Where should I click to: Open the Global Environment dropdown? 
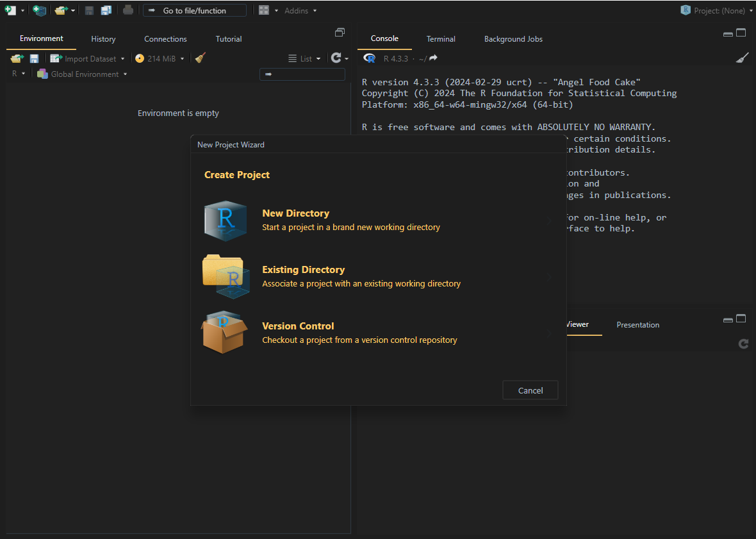(x=83, y=74)
